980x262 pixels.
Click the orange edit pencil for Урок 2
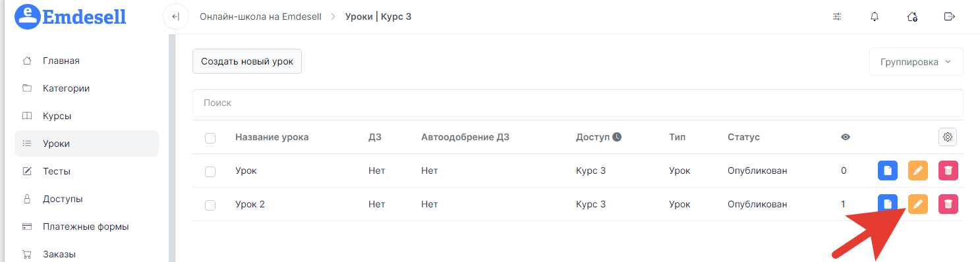click(918, 204)
